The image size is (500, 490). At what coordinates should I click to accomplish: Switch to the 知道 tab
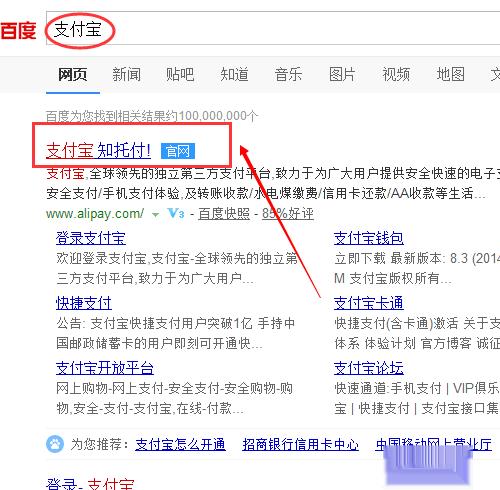(x=234, y=74)
